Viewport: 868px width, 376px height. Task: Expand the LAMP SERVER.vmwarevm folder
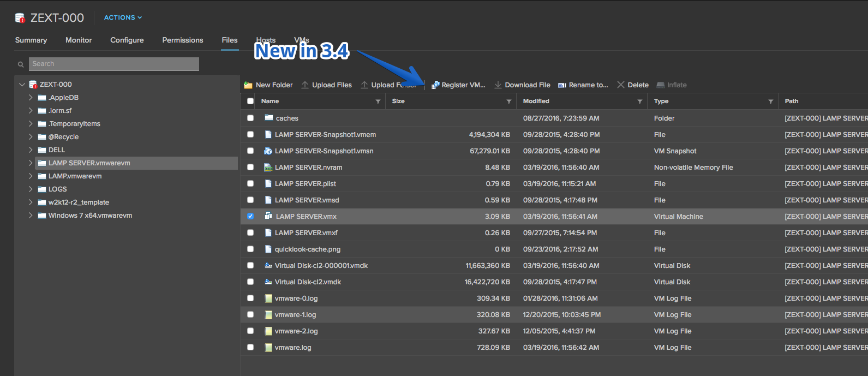pyautogui.click(x=31, y=163)
